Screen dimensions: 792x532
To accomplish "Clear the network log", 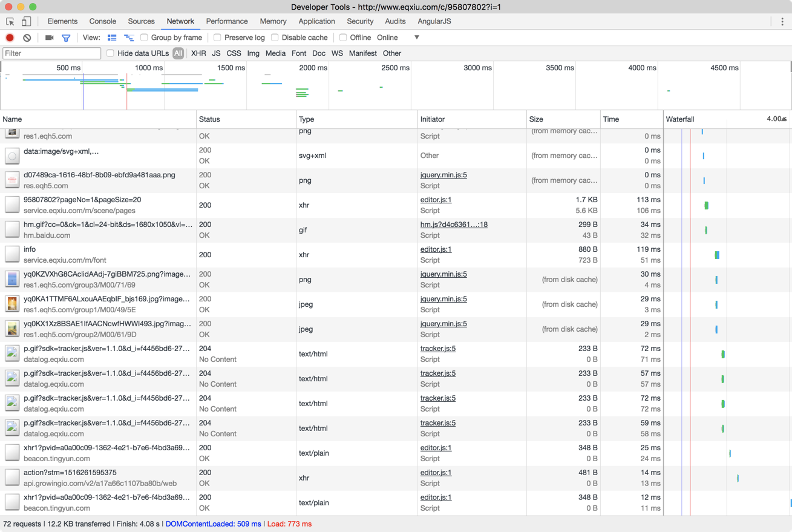I will coord(27,38).
